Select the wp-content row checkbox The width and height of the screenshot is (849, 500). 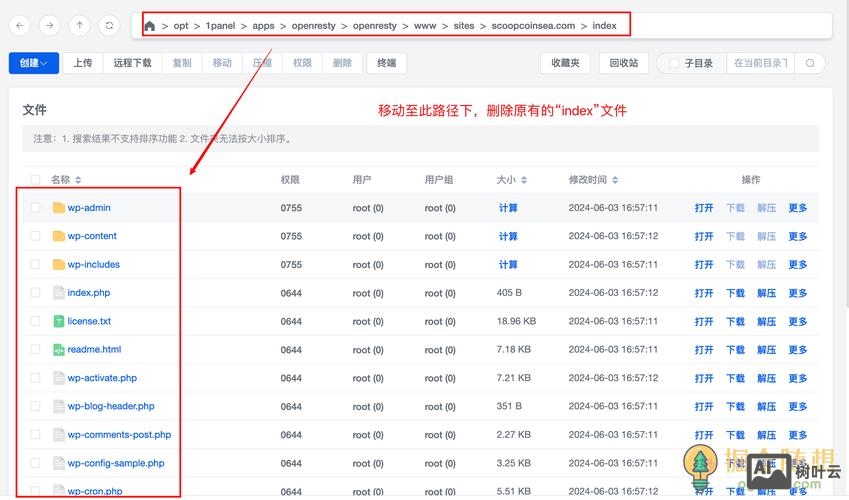(35, 236)
